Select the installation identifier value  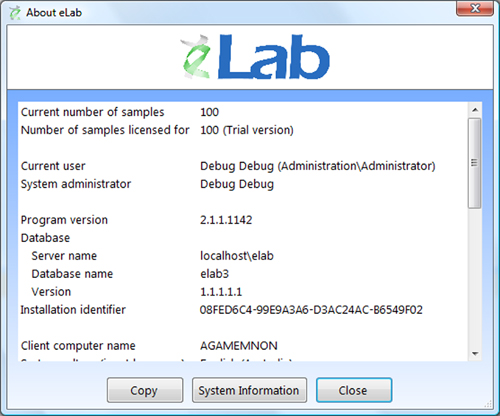pyautogui.click(x=311, y=310)
